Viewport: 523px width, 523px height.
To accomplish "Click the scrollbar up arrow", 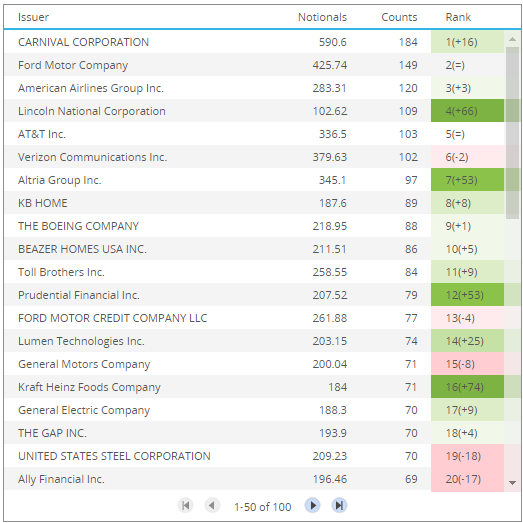I will coord(512,39).
